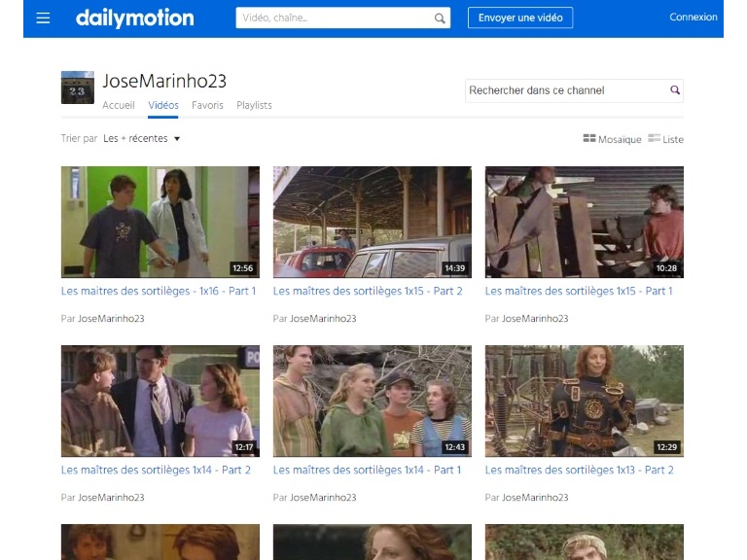The width and height of the screenshot is (747, 560).
Task: Click title 'Les maîtres des sortilèges - 1x16 - Part 1'
Action: coord(159,291)
